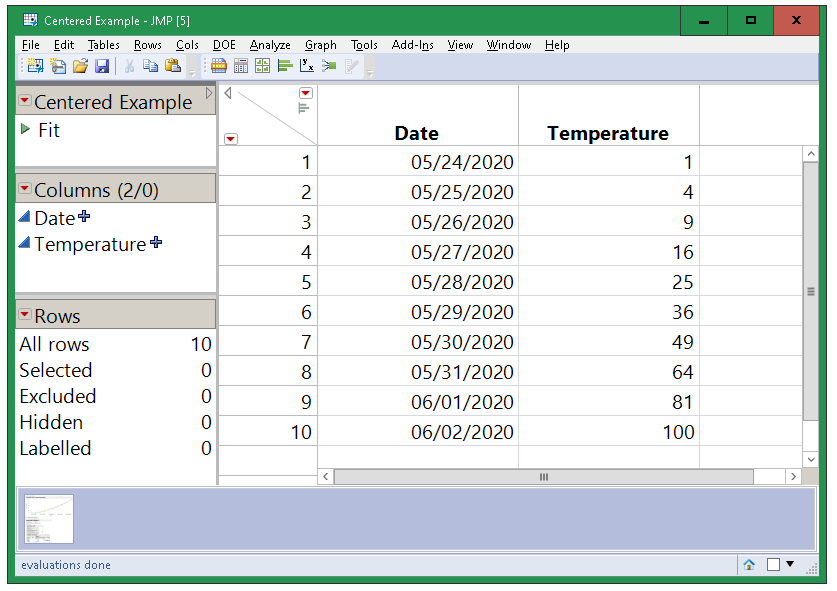
Task: Click the Graph Builder four-panel icon
Action: (263, 66)
